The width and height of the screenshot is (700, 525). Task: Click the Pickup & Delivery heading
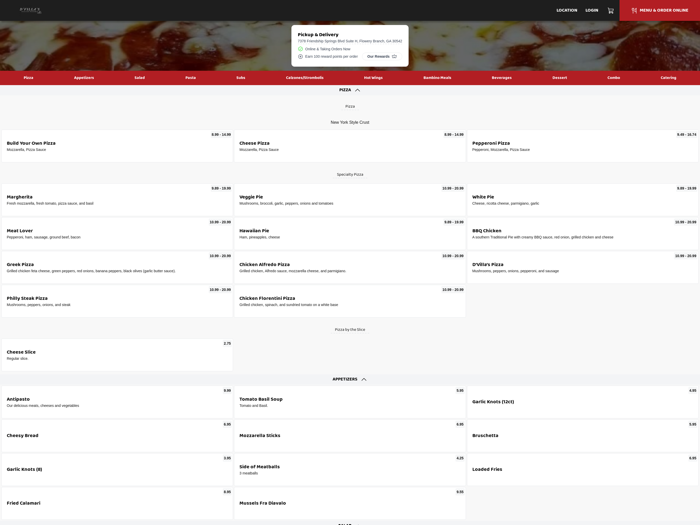(x=318, y=35)
